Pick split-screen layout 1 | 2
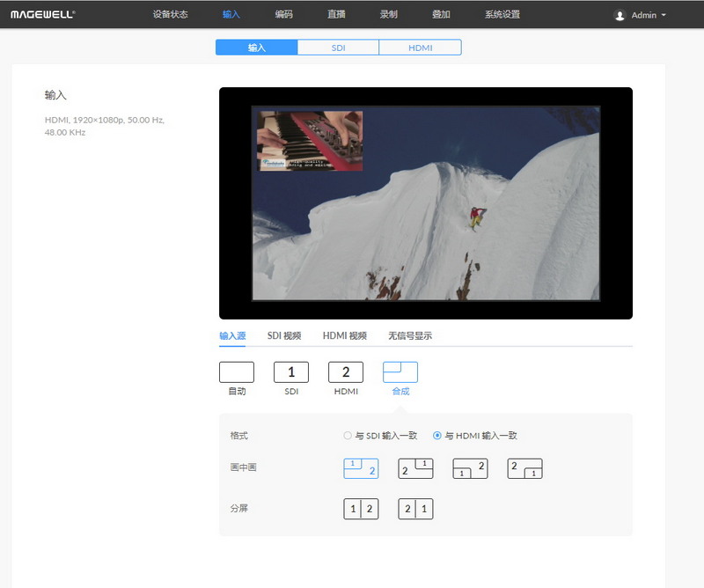The width and height of the screenshot is (704, 588). tap(361, 509)
